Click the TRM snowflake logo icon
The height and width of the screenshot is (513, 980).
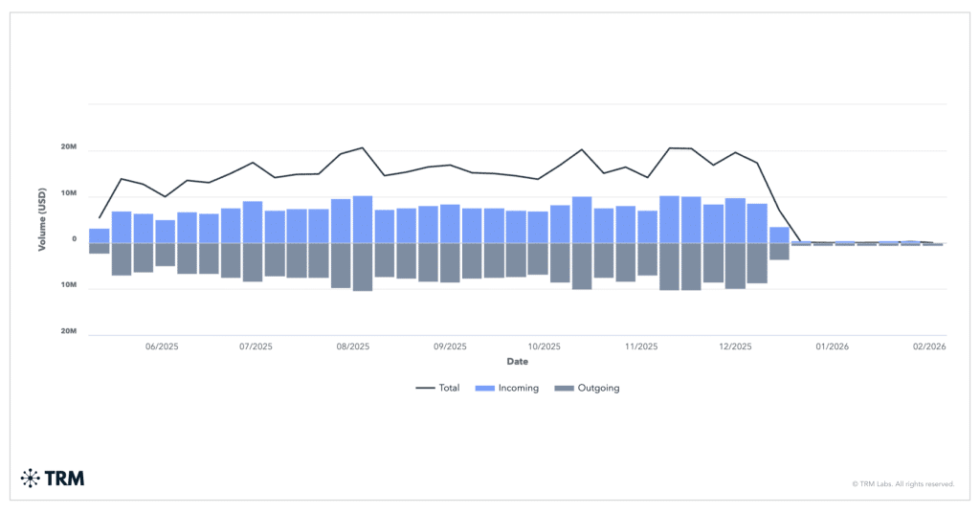pos(30,478)
